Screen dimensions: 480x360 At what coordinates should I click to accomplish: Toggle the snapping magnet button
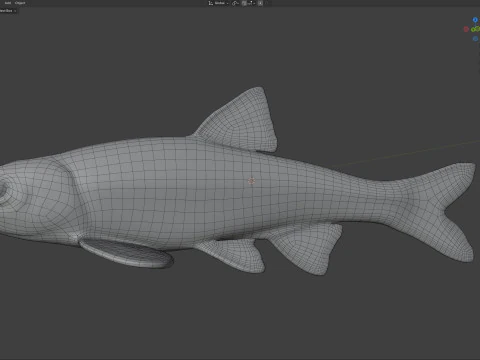[x=244, y=3]
